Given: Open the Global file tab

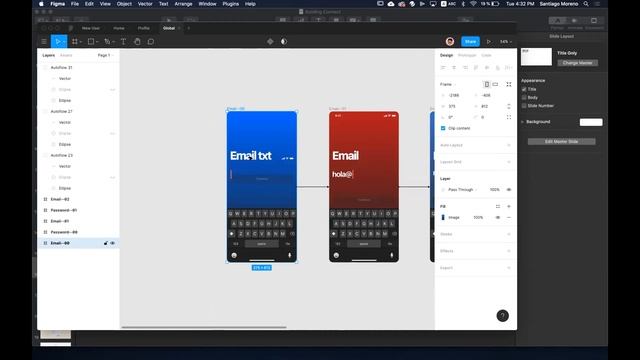Looking at the screenshot, I should [x=169, y=28].
